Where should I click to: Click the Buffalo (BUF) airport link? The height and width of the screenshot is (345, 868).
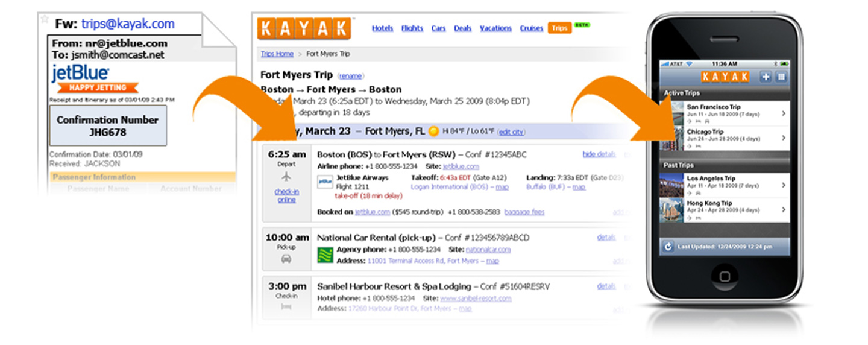pos(546,187)
